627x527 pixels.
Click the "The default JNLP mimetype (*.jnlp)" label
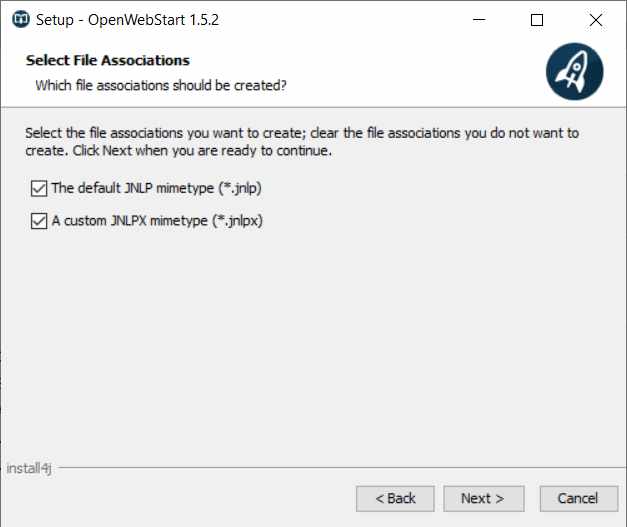pos(156,188)
